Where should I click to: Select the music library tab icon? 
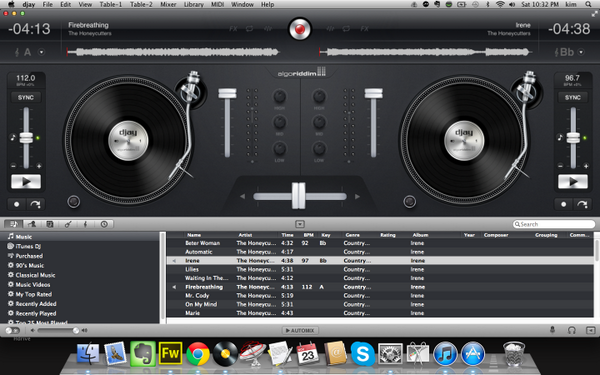[x=13, y=224]
